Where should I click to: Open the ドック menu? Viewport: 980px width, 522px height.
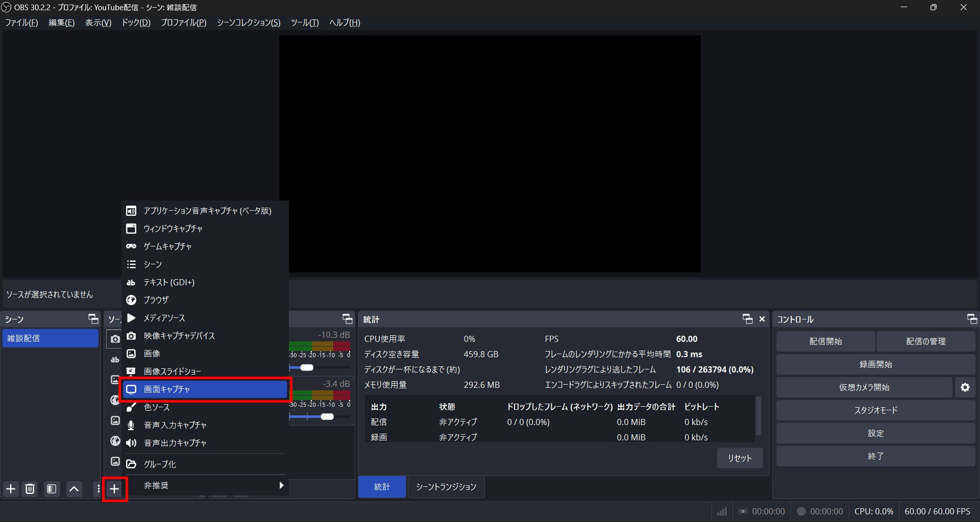point(136,22)
